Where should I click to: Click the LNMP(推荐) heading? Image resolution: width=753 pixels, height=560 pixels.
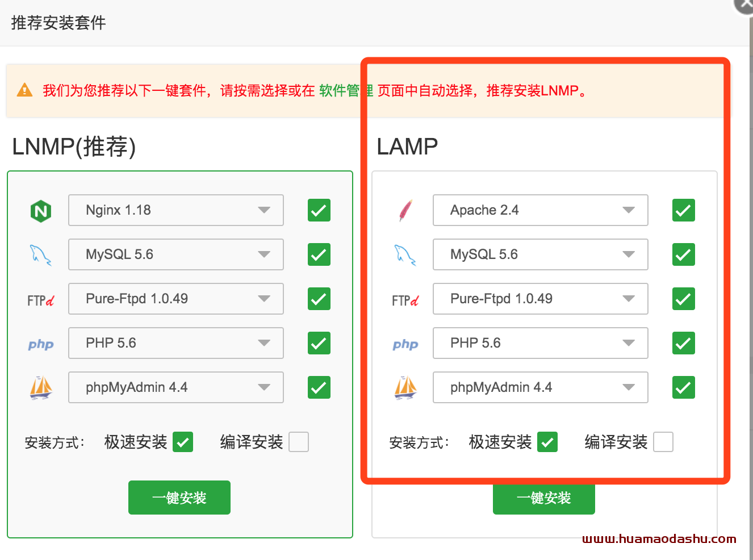point(74,147)
